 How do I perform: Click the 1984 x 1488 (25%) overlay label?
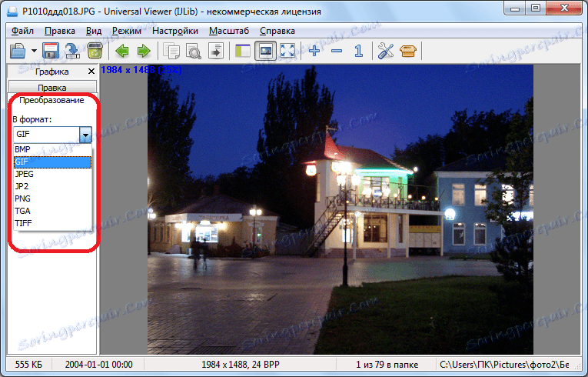pos(141,69)
